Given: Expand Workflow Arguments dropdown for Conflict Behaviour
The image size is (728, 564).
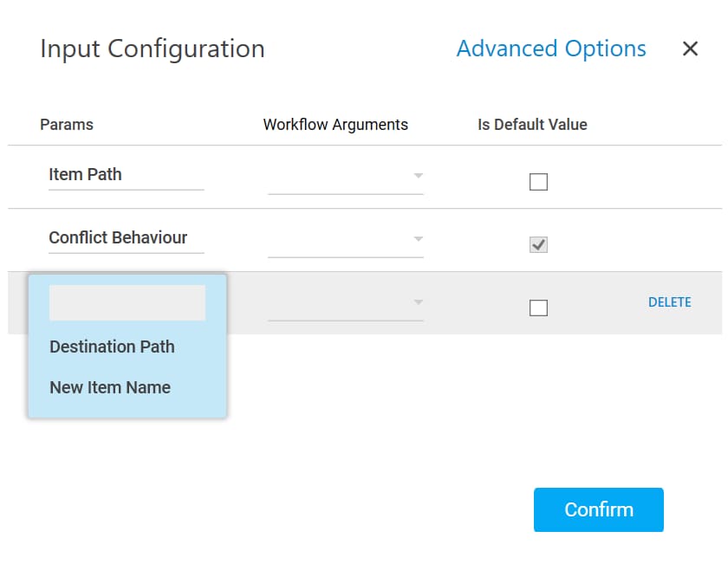Looking at the screenshot, I should [x=345, y=239].
